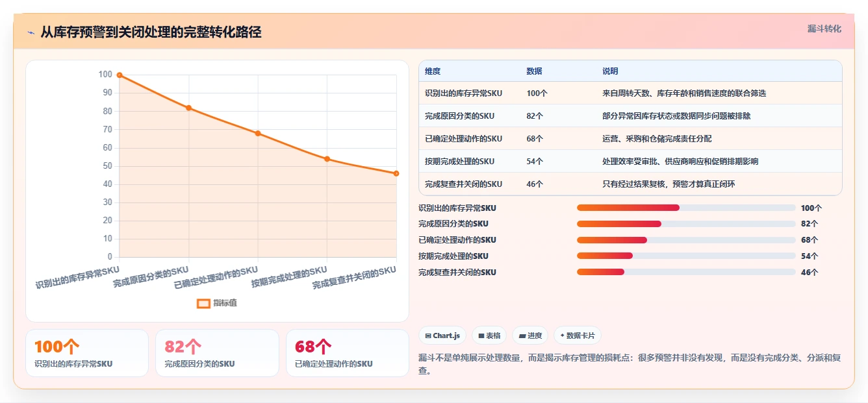Click table cell 完成复查并关闭的SKU
The width and height of the screenshot is (868, 403).
(x=464, y=184)
